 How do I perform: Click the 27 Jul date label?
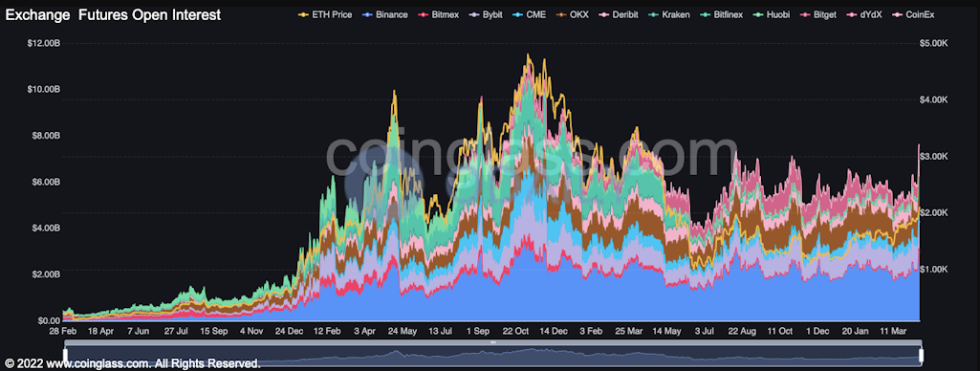(177, 331)
